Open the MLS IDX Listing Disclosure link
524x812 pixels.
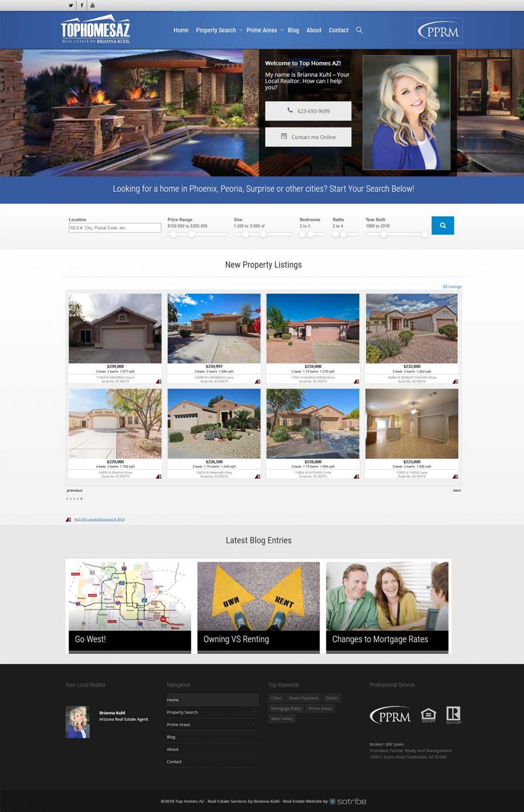[x=99, y=519]
